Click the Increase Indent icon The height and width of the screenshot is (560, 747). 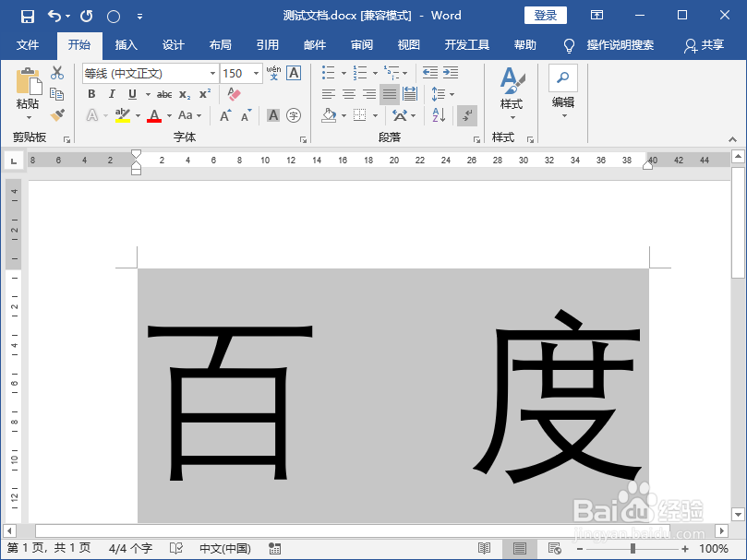click(x=451, y=73)
